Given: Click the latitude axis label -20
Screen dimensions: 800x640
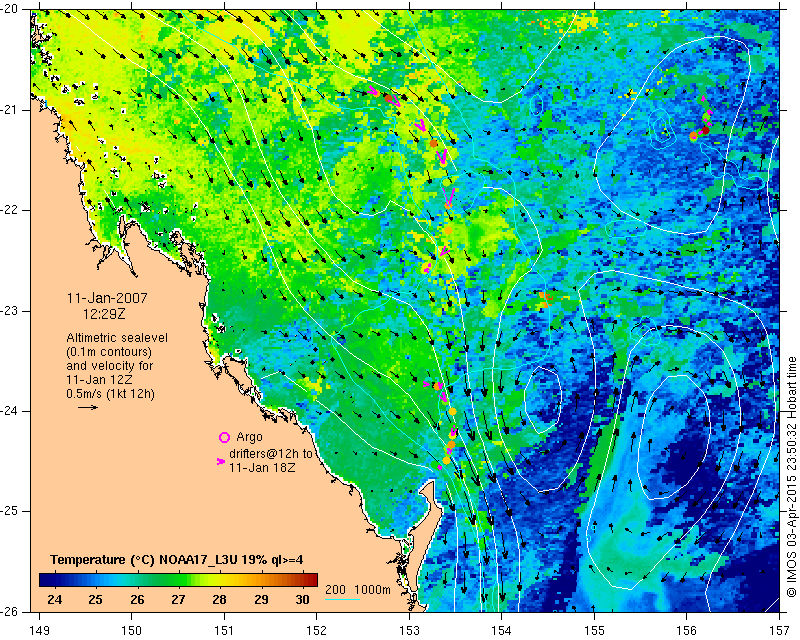Looking at the screenshot, I should [x=9, y=9].
